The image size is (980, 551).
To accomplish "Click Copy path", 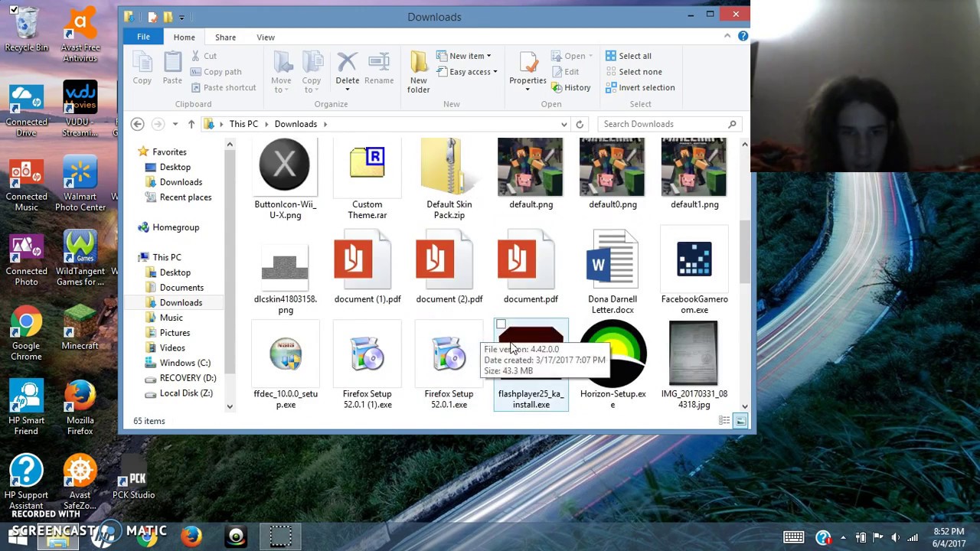I will tap(215, 72).
